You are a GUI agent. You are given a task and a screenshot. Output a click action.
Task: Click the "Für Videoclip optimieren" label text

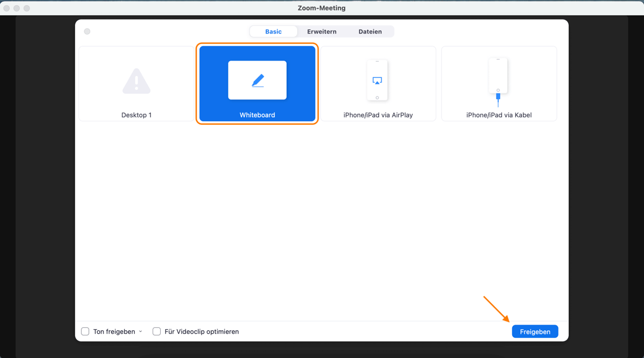coord(201,331)
